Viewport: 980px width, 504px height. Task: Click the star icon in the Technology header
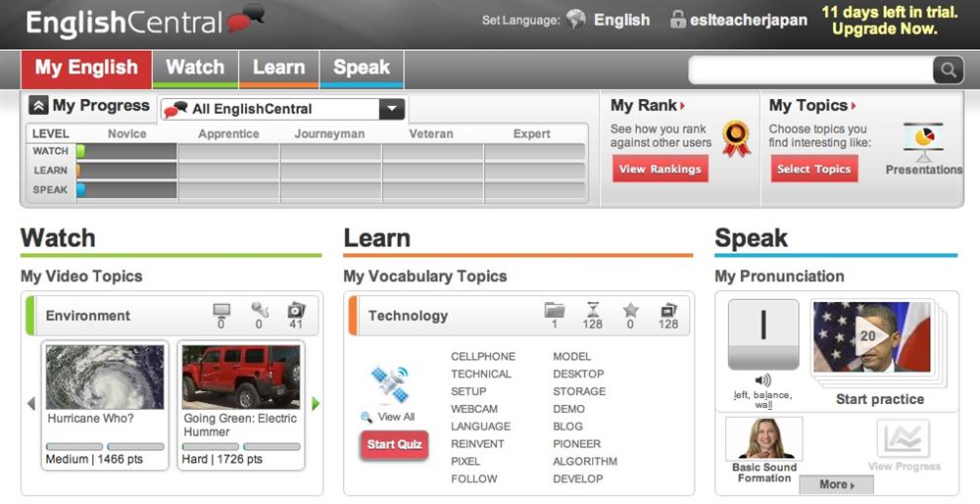pyautogui.click(x=630, y=310)
